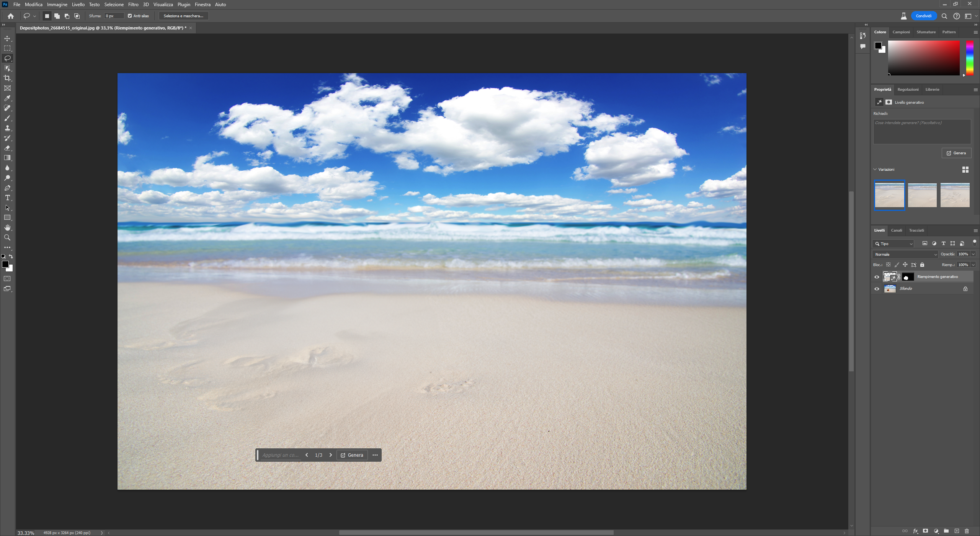Open the Opacità value dropdown arrow
The width and height of the screenshot is (980, 536).
(973, 254)
